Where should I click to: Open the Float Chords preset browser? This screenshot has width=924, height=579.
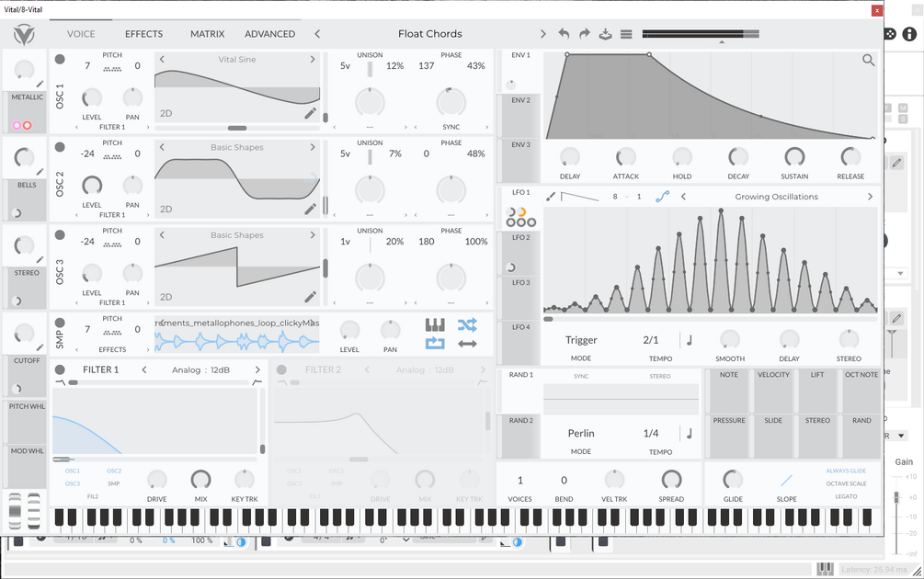(430, 34)
